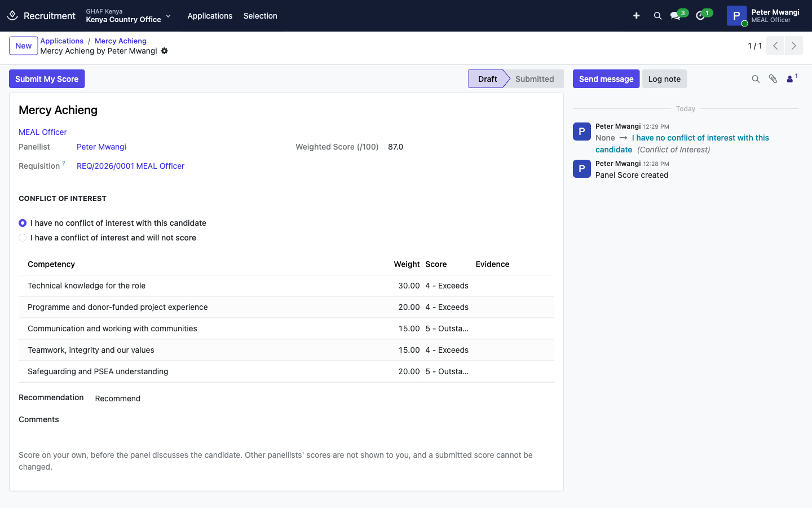Click Peter Mwangi avatar on conflict-of-interest message
Viewport: 812px width, 508px height.
pos(582,132)
